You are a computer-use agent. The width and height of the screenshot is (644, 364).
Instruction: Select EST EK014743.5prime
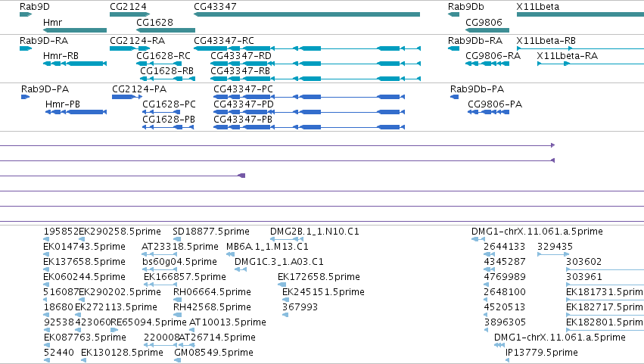click(84, 247)
